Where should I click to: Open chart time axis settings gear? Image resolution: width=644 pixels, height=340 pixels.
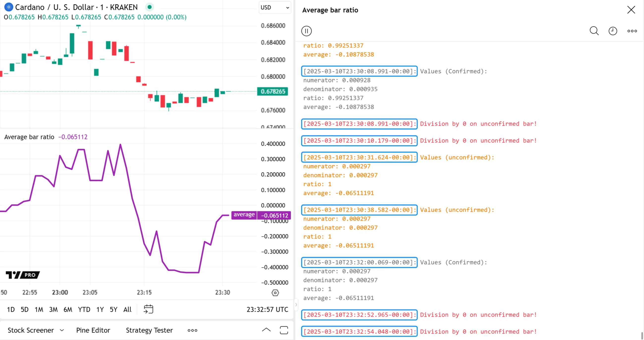pos(275,292)
